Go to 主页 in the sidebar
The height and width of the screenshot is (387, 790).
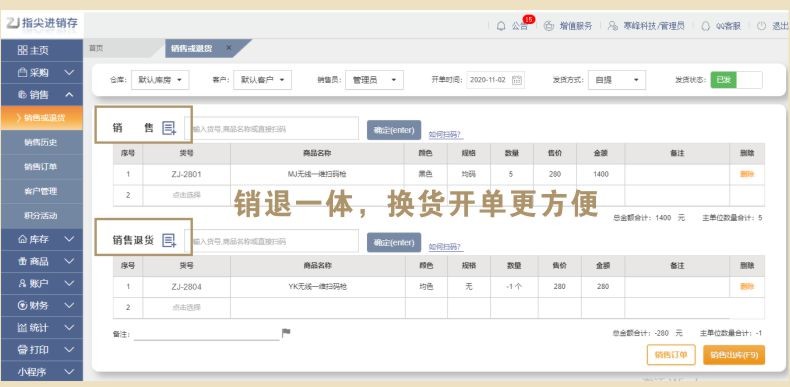pyautogui.click(x=42, y=50)
